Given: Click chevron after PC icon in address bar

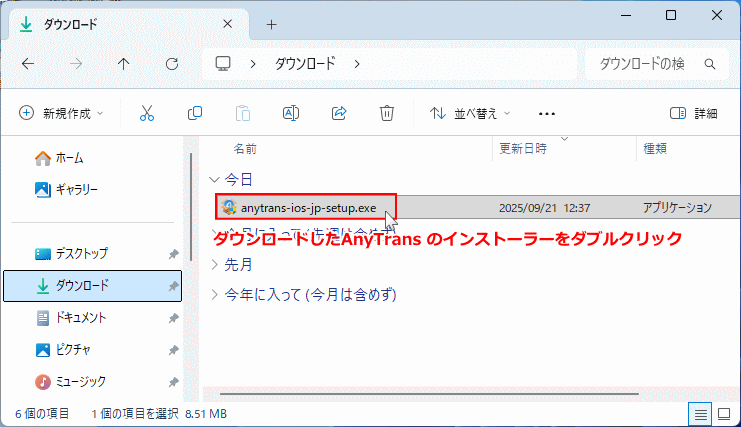Looking at the screenshot, I should coord(253,64).
